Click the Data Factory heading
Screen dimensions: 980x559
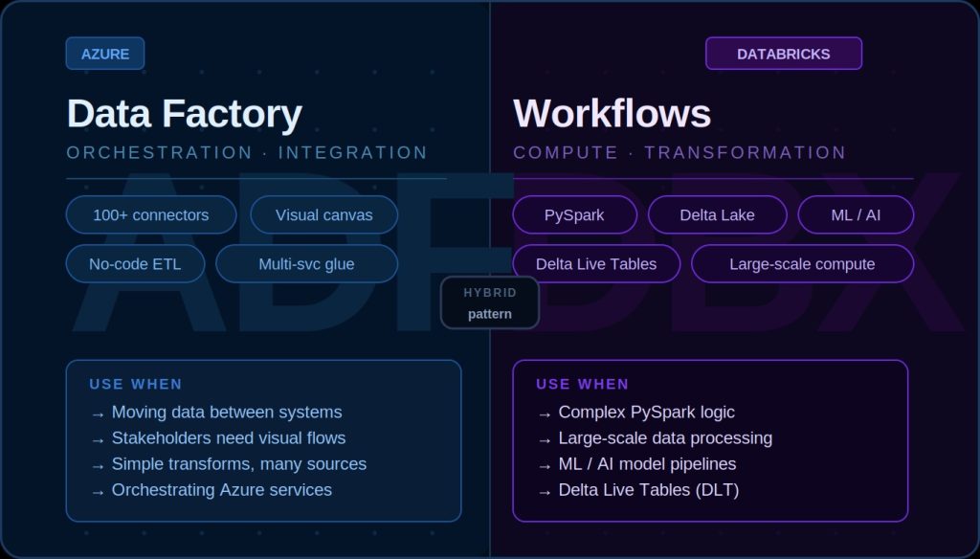click(x=185, y=114)
